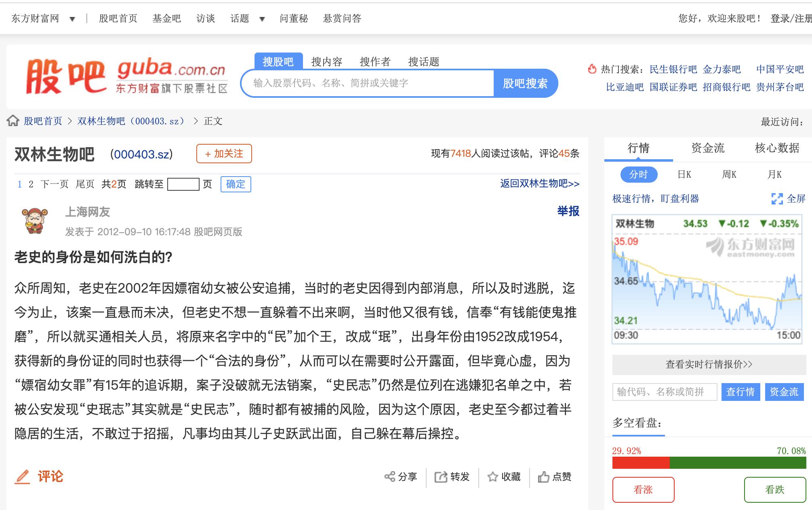812x510 pixels.
Task: Open hot search 金力泰吧
Action: point(722,70)
